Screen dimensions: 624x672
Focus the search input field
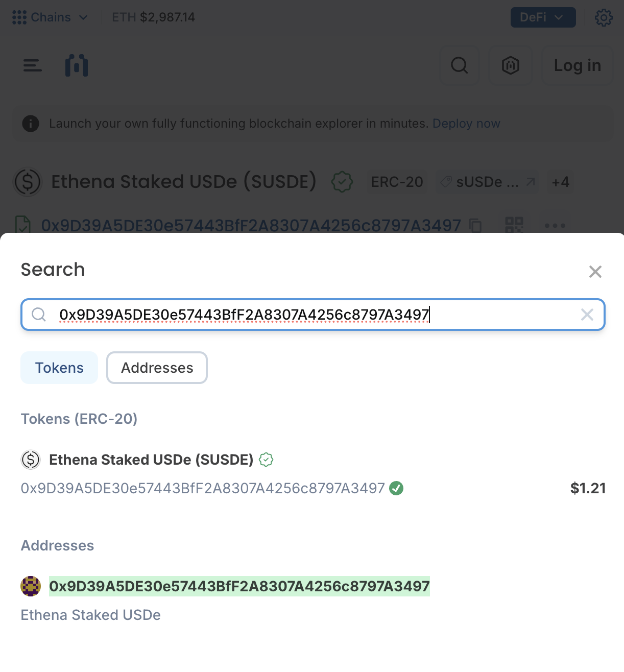click(306, 315)
